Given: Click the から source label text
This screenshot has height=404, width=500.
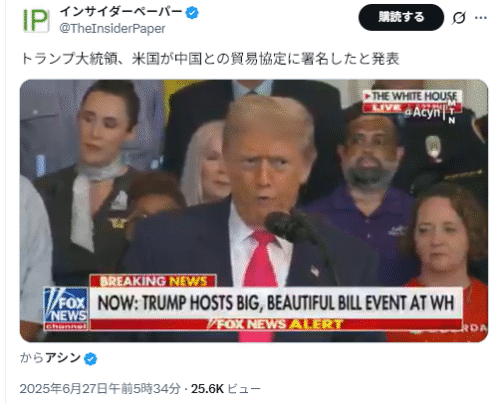Looking at the screenshot, I should [x=32, y=358].
